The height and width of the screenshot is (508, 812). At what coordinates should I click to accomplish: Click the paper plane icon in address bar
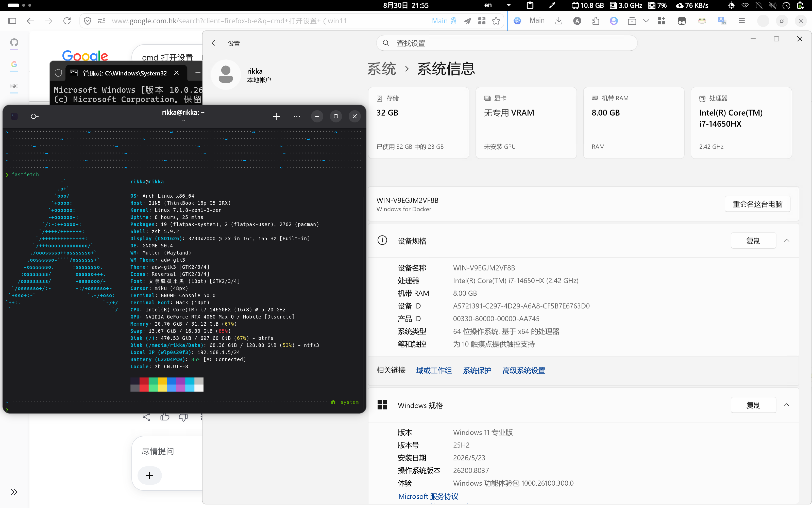[x=468, y=21]
